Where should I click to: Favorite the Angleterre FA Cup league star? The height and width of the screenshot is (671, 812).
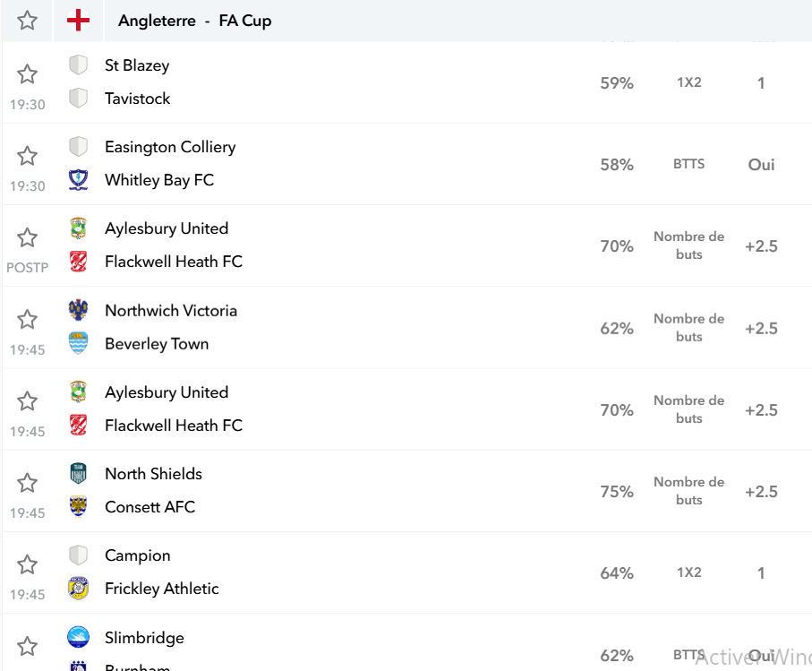point(27,21)
